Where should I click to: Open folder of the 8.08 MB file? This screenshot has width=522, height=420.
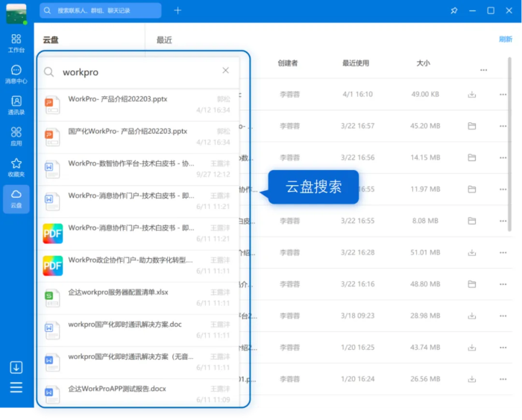point(472,221)
